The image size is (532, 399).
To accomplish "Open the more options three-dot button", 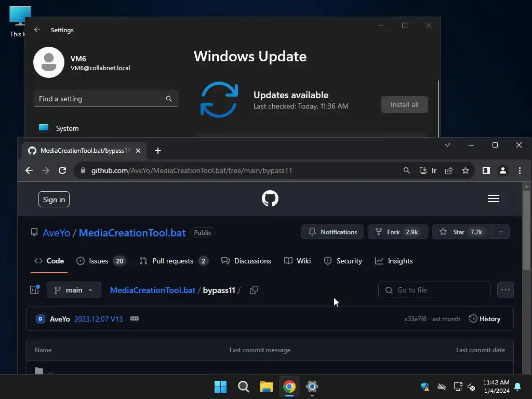I will 505,290.
